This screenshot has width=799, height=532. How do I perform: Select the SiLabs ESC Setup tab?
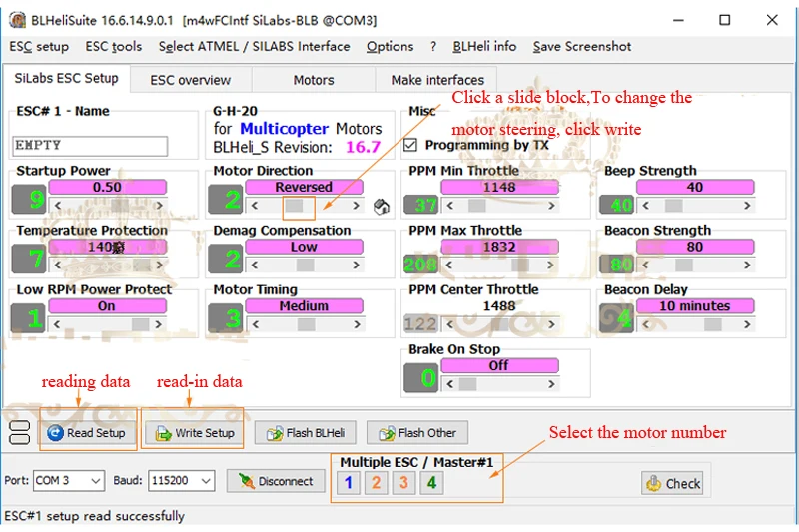(66, 79)
